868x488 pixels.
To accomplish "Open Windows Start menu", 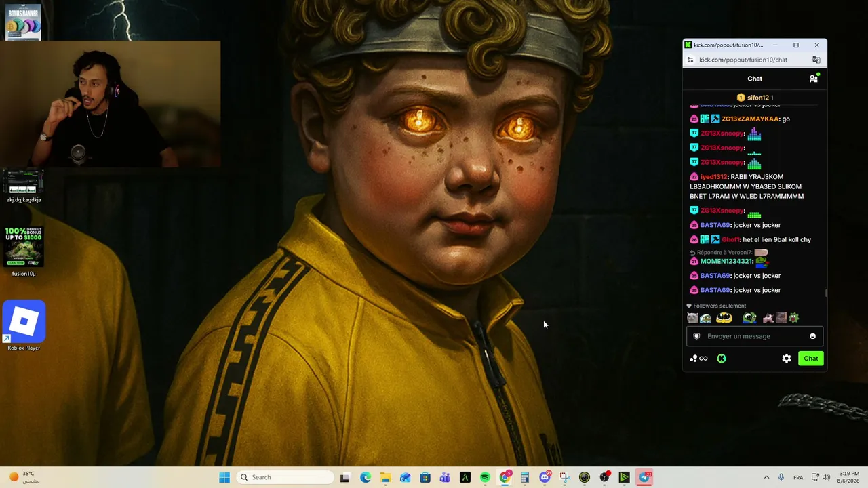I will [224, 477].
